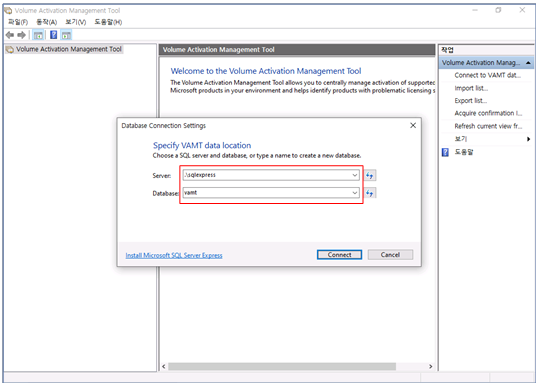Open the 동작(A) menu
The width and height of the screenshot is (539, 385).
coord(46,22)
